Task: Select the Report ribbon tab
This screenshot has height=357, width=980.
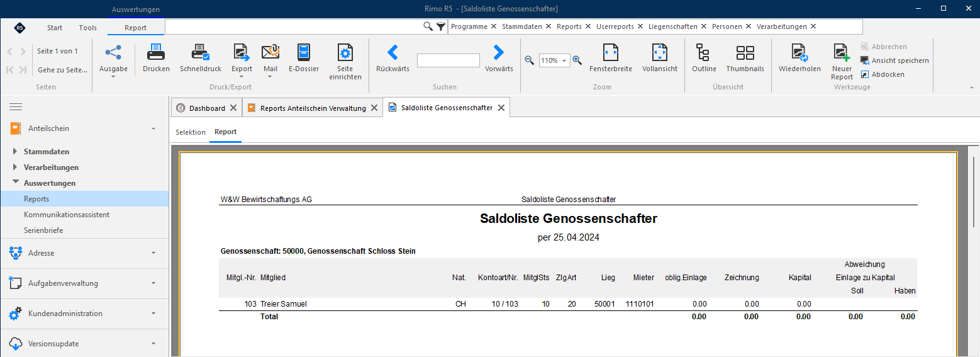Action: (x=135, y=28)
